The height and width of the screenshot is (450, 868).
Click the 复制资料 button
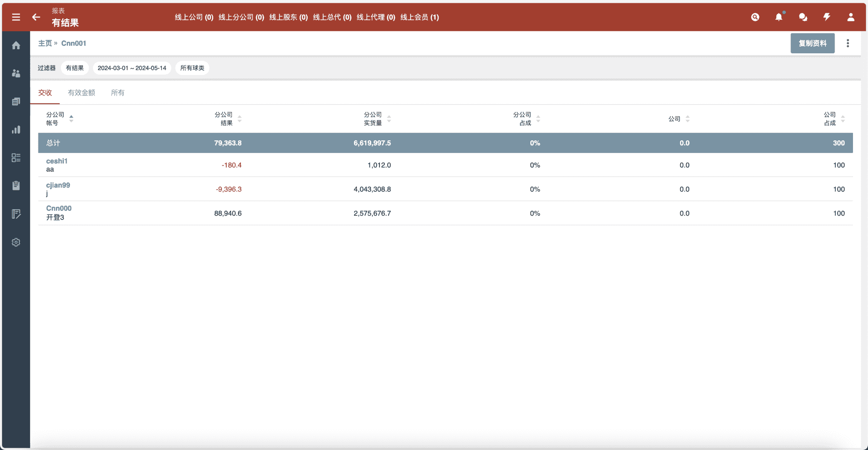[x=812, y=43]
